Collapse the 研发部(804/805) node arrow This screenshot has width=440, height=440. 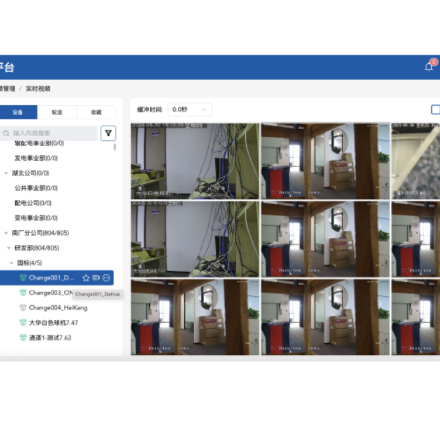9,248
